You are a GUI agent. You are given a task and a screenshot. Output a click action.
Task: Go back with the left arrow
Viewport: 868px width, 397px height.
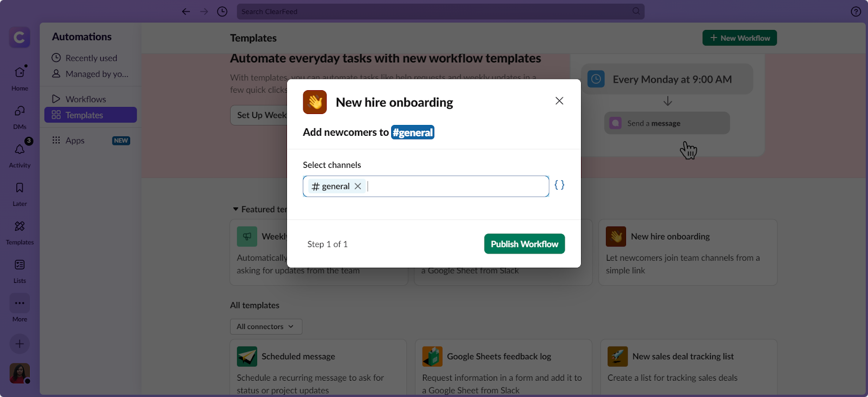coord(186,11)
